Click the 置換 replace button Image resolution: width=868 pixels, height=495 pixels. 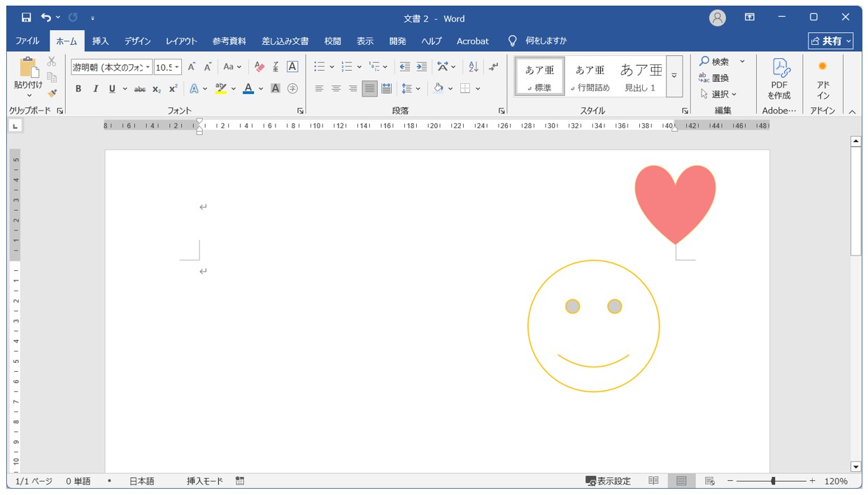714,78
